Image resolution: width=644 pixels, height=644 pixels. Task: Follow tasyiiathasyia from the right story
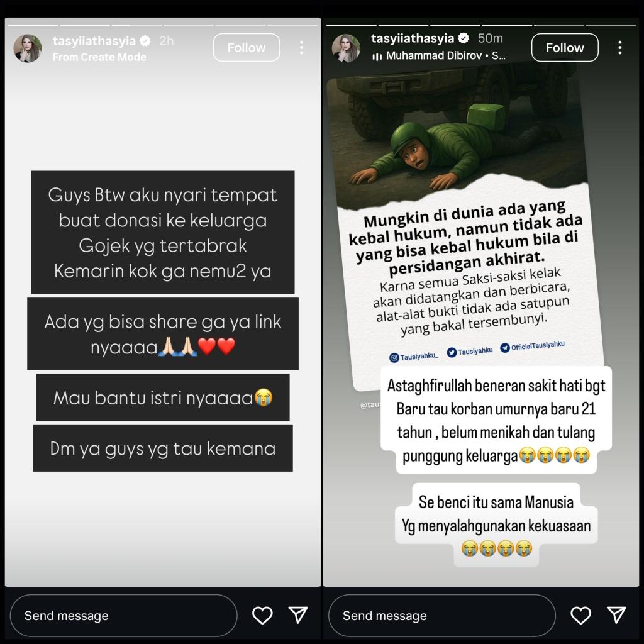(x=565, y=48)
